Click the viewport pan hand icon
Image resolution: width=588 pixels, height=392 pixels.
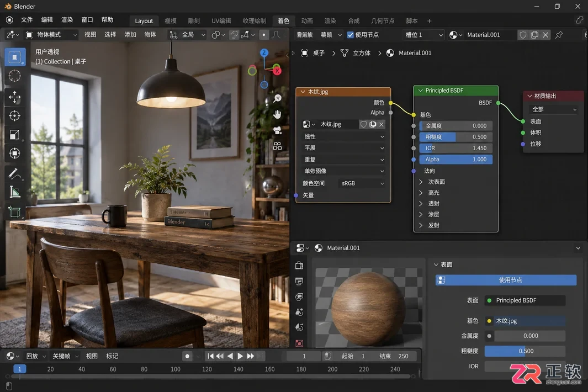coord(278,114)
